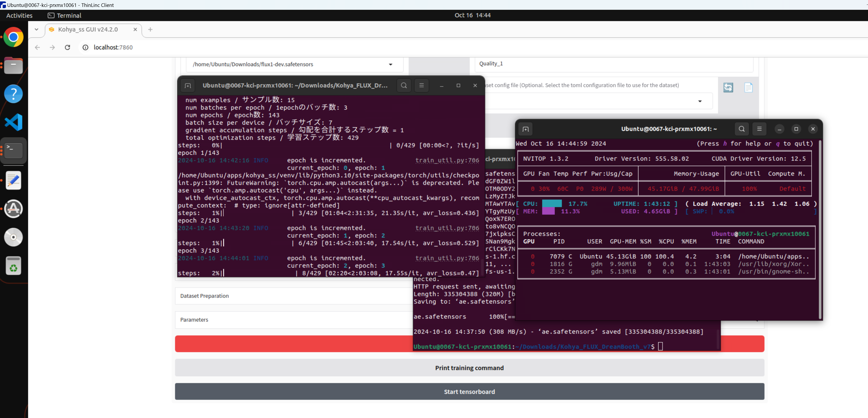Open the dataset config file dropdown
Viewport: 868px width, 418px height.
click(x=700, y=101)
